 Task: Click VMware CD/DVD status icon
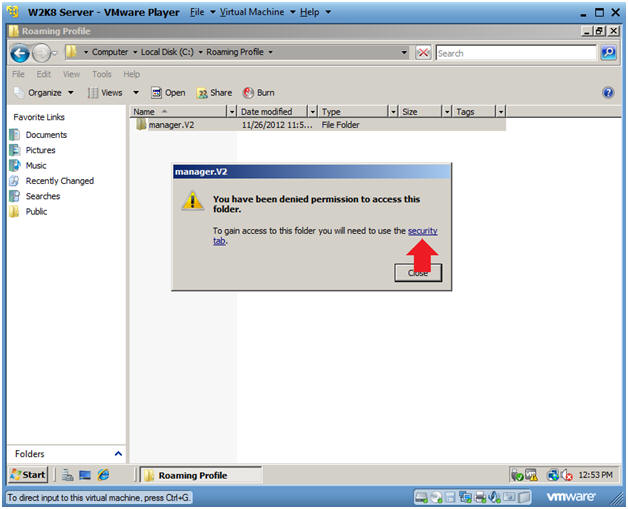(435, 497)
